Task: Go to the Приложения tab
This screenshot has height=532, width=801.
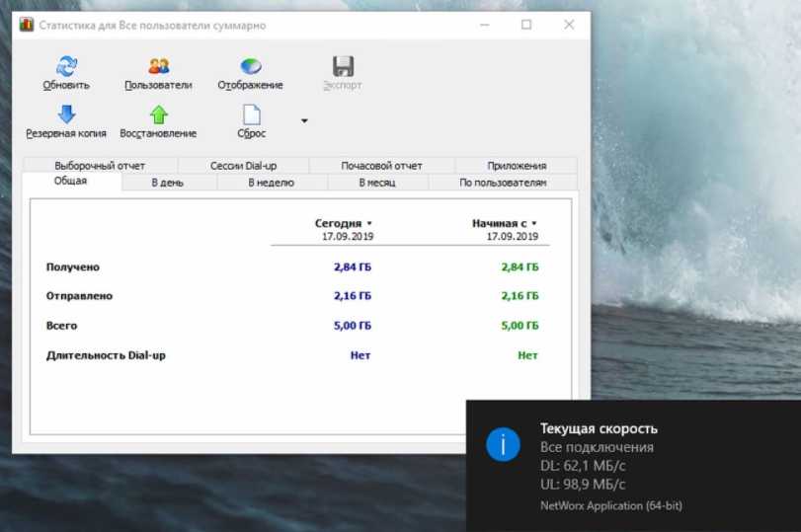Action: (516, 166)
